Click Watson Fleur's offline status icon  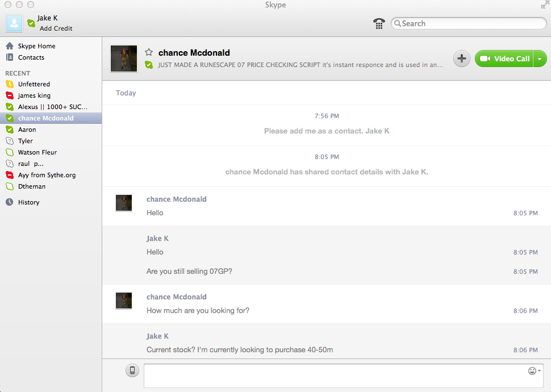click(x=10, y=152)
